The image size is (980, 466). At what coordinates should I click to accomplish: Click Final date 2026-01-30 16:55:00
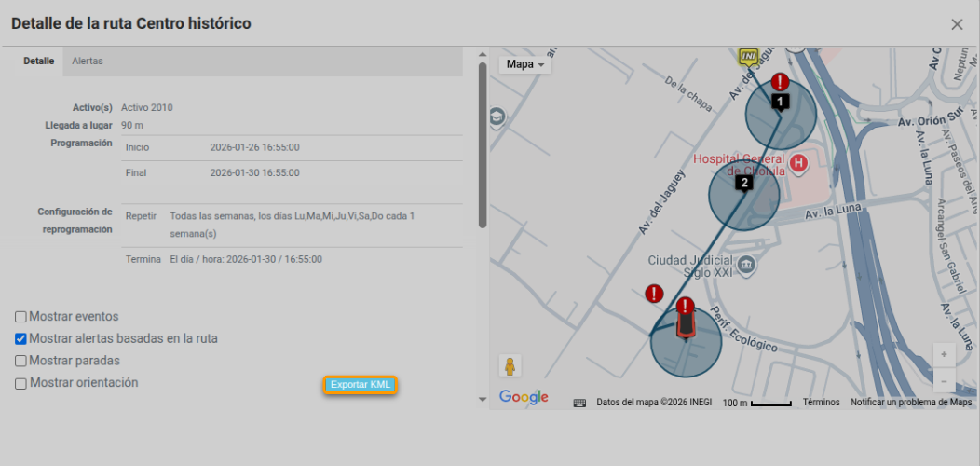pyautogui.click(x=254, y=172)
